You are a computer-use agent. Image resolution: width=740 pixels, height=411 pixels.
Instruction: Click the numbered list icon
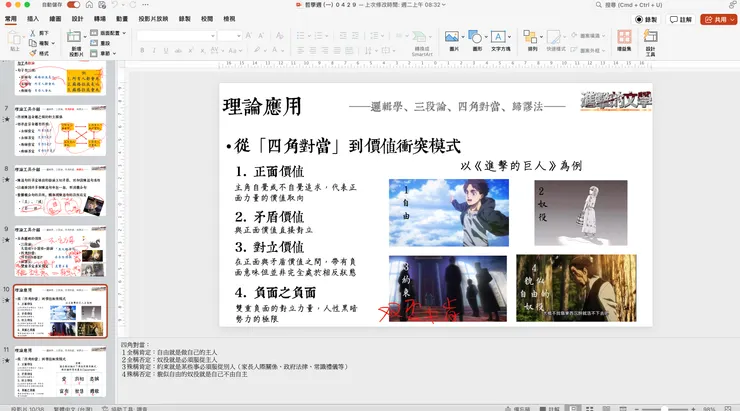tap(318, 36)
